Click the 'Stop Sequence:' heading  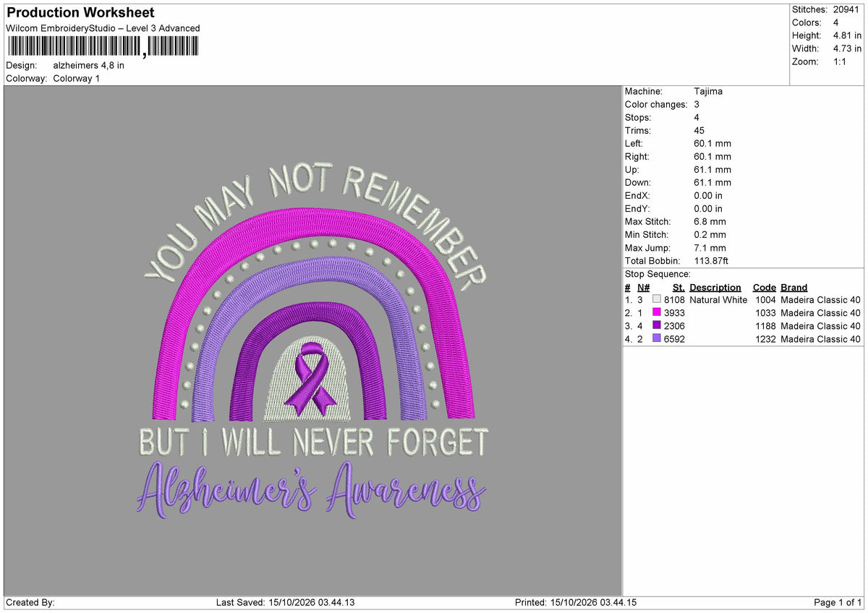[x=658, y=274]
